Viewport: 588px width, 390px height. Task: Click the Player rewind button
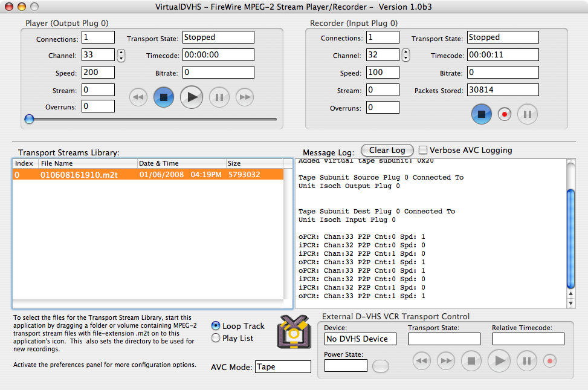click(x=138, y=97)
